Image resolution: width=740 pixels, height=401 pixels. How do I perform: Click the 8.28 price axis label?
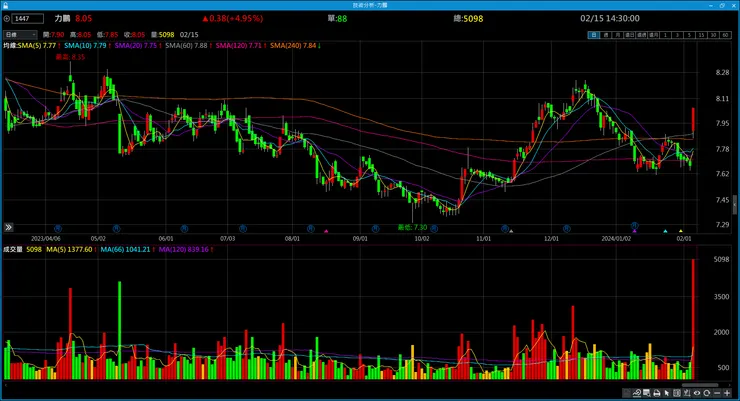722,73
